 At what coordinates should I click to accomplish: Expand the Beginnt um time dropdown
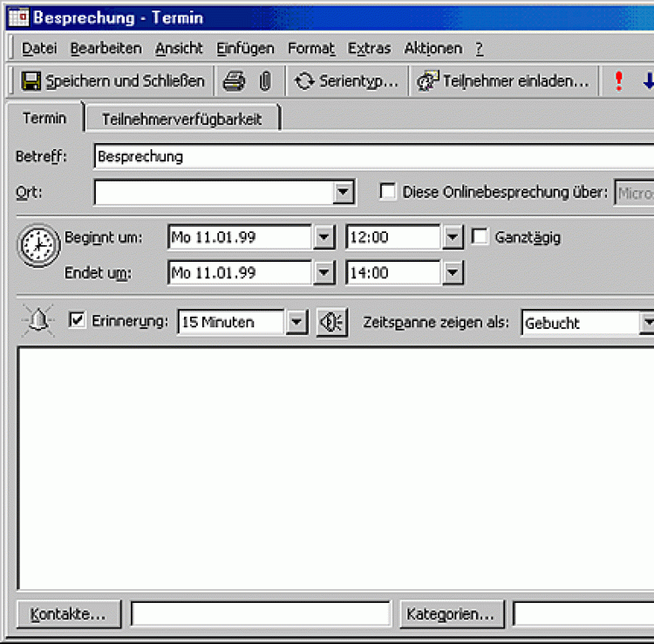453,237
